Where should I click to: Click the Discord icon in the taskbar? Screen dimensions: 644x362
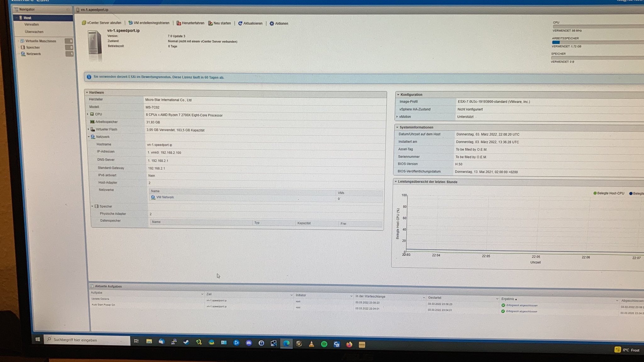tap(249, 343)
